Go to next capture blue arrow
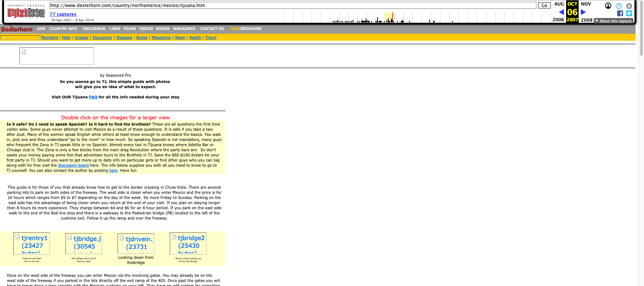 583,12
